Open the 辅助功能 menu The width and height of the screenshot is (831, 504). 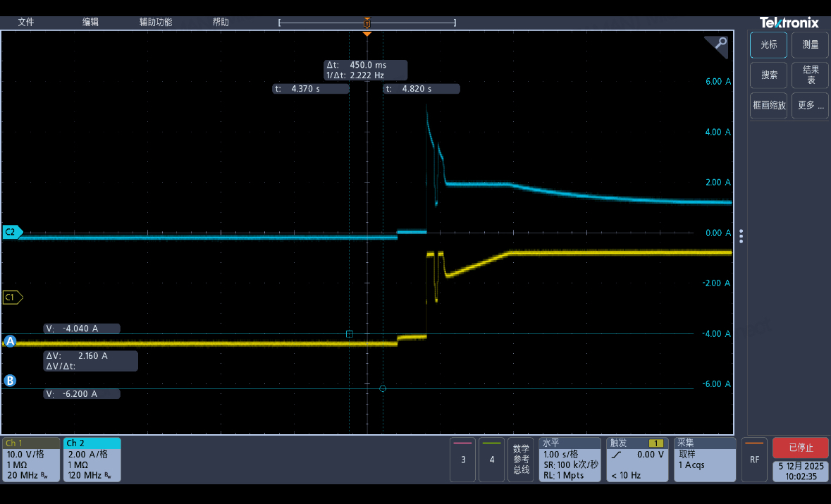[156, 22]
